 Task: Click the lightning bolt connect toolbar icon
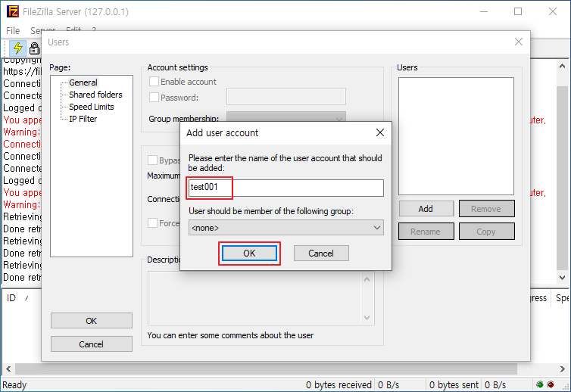point(17,48)
